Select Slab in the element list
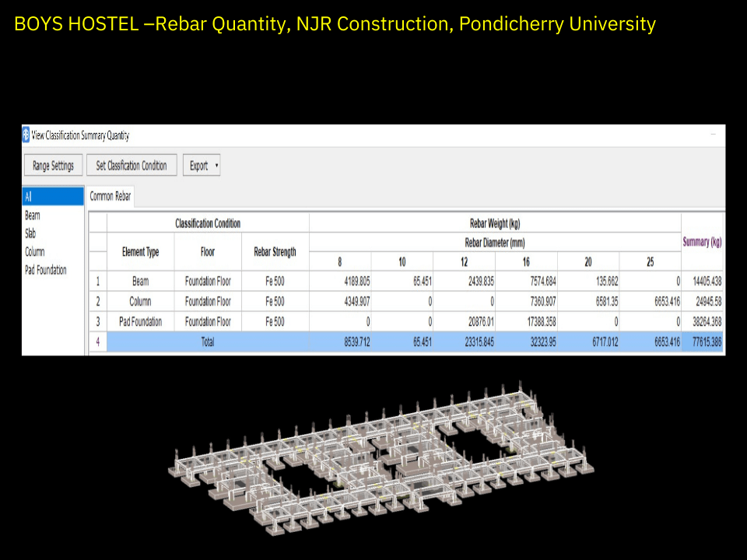 tap(30, 233)
